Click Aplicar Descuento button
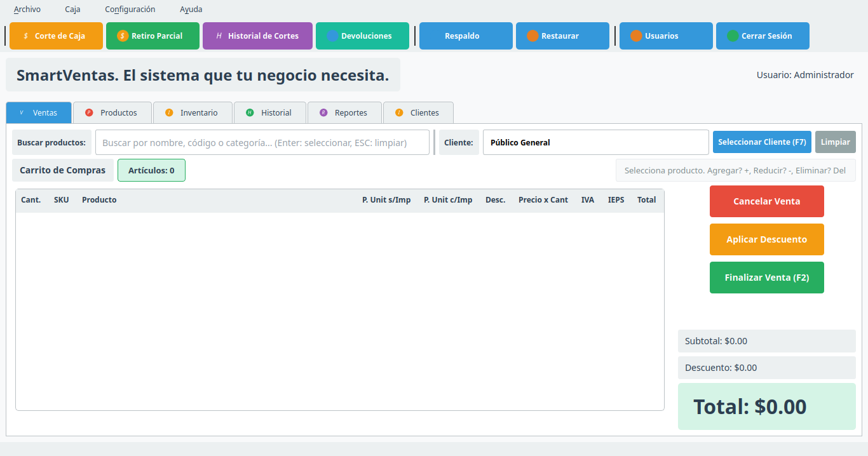Image resolution: width=868 pixels, height=456 pixels. tap(767, 239)
